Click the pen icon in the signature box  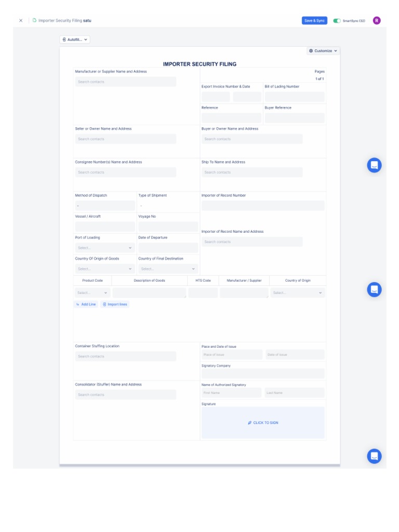point(250,423)
